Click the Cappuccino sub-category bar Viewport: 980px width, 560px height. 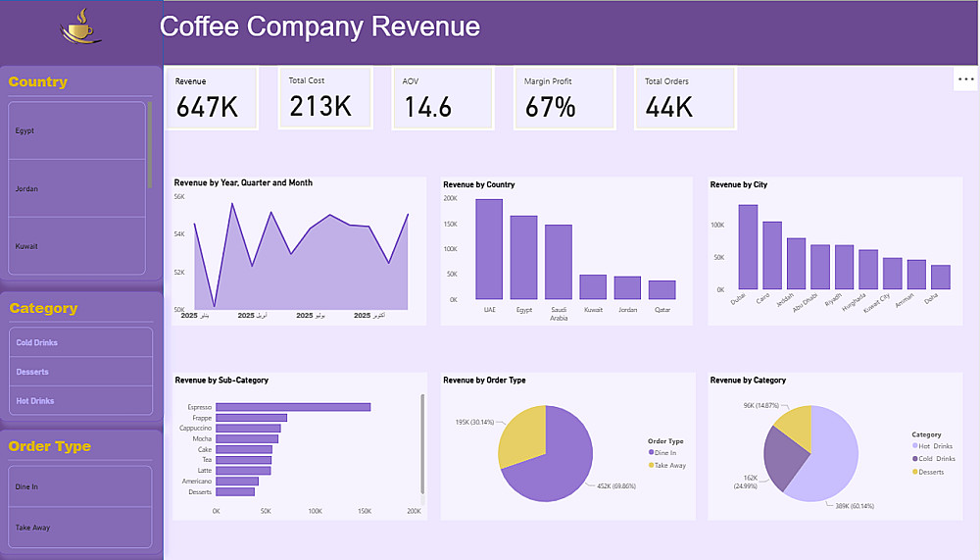click(248, 428)
